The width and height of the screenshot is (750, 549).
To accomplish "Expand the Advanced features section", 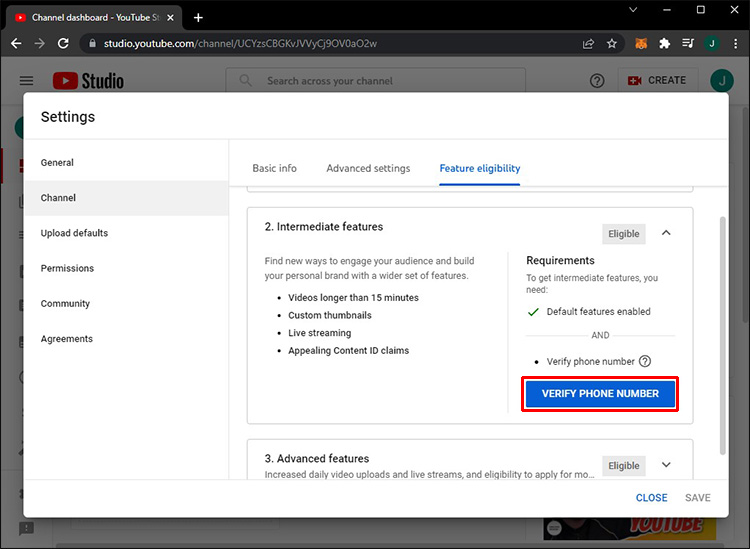I will tap(666, 465).
